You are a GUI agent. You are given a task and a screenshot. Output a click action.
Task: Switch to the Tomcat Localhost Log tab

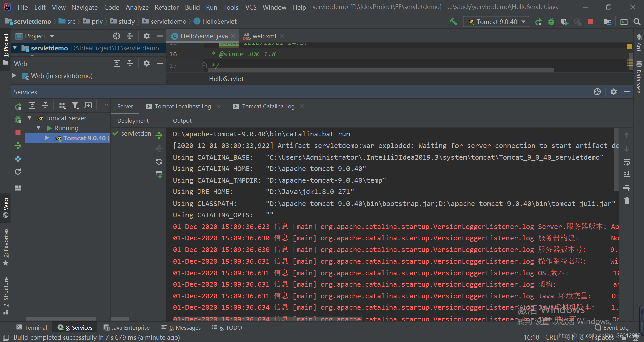(x=183, y=106)
